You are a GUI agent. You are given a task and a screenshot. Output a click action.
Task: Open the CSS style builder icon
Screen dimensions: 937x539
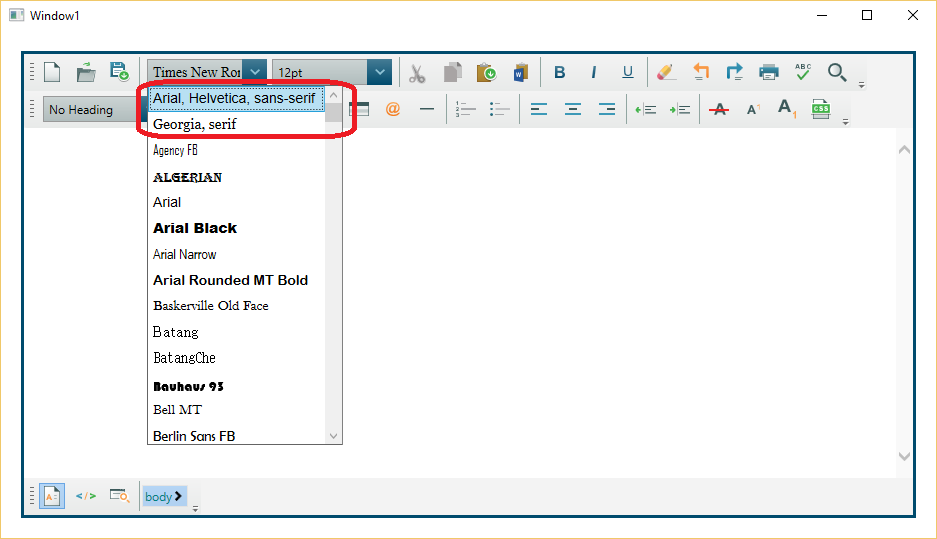(821, 109)
